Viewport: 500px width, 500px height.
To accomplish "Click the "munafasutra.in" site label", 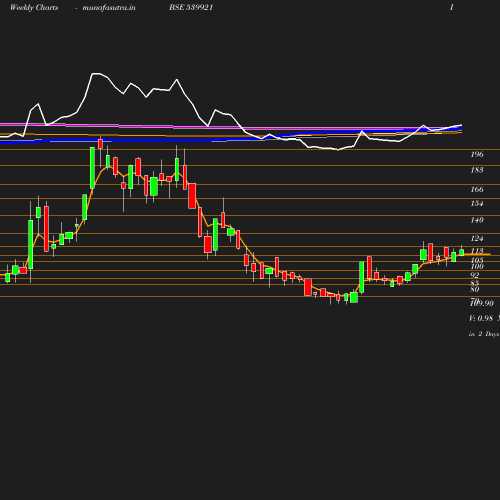I will coord(109,7).
